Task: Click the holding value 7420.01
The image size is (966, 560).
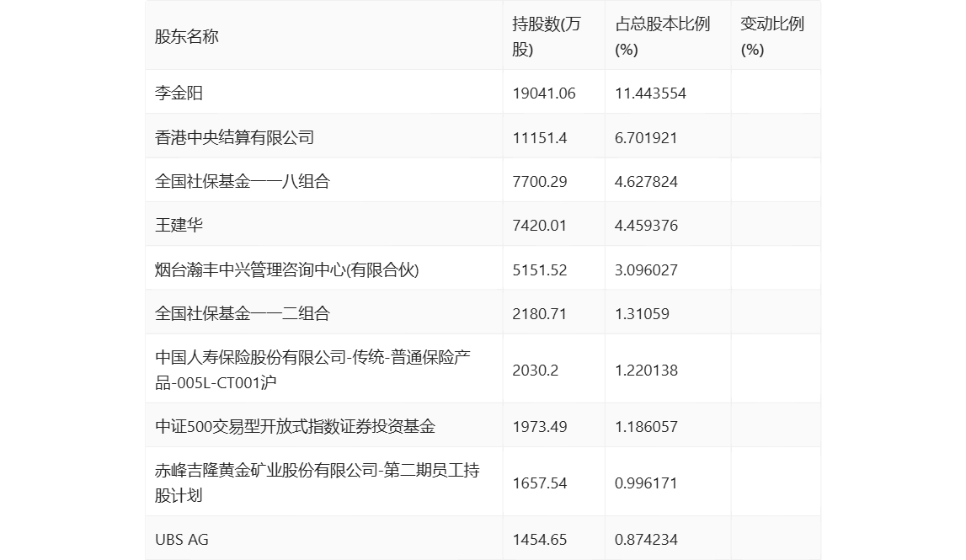Action: click(x=539, y=226)
